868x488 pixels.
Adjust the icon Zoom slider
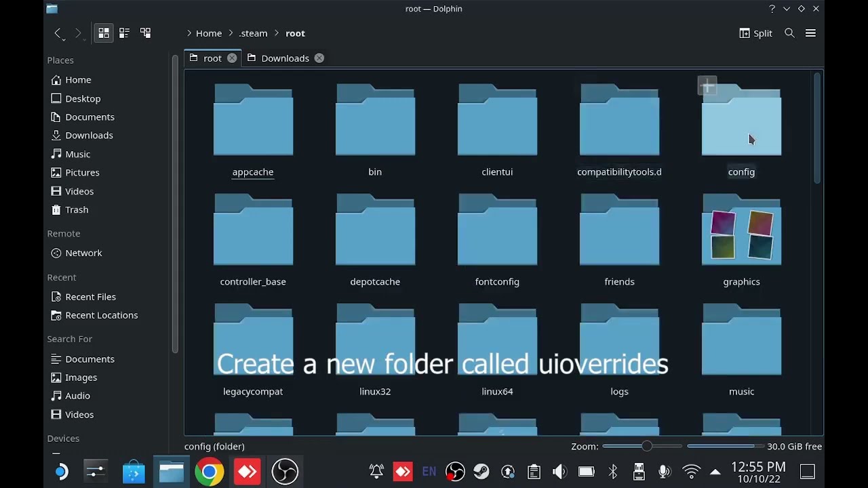(642, 446)
